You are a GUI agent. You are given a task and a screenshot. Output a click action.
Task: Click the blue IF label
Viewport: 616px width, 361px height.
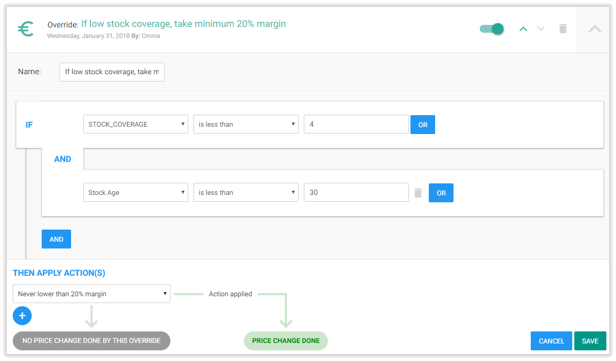click(29, 125)
